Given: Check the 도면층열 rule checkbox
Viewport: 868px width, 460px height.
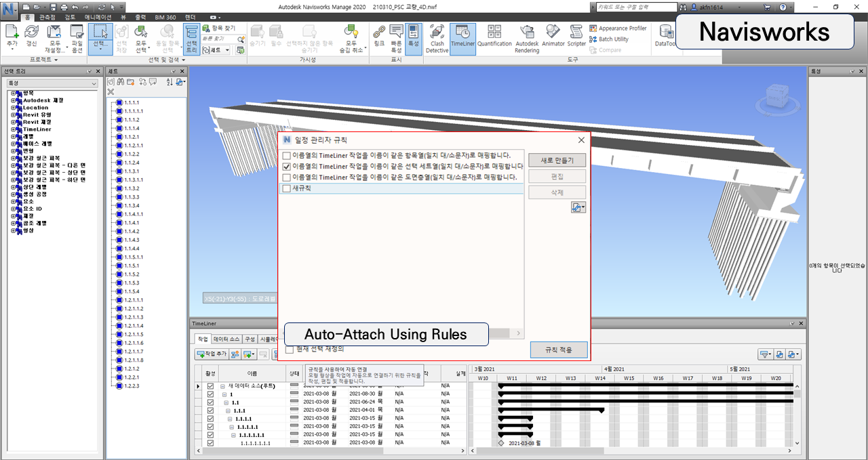Looking at the screenshot, I should (x=287, y=177).
